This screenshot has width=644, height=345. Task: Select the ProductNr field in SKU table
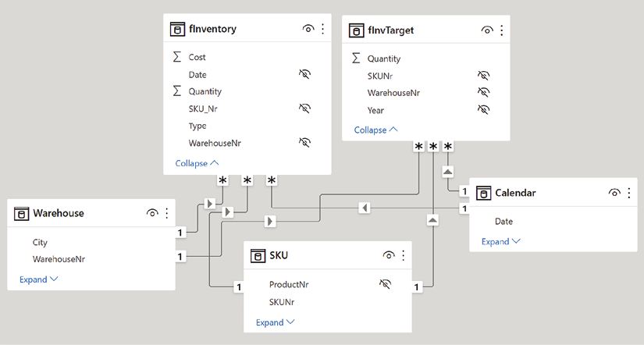coord(289,284)
